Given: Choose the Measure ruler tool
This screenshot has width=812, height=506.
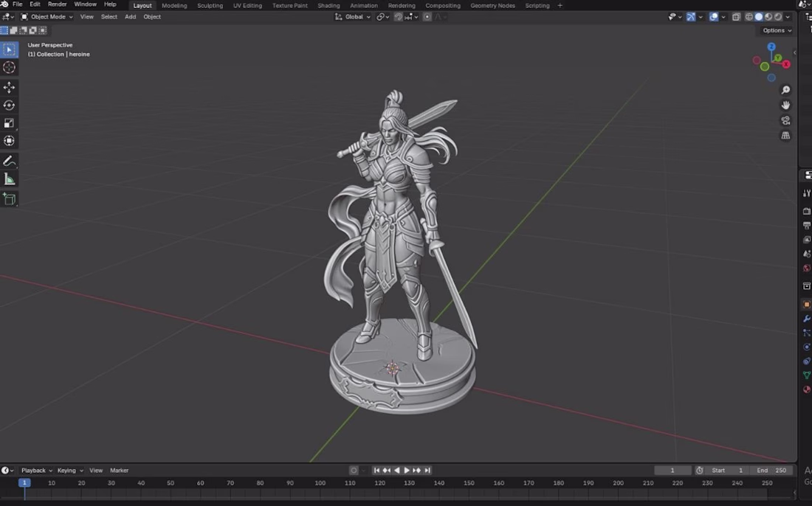Looking at the screenshot, I should 9,179.
